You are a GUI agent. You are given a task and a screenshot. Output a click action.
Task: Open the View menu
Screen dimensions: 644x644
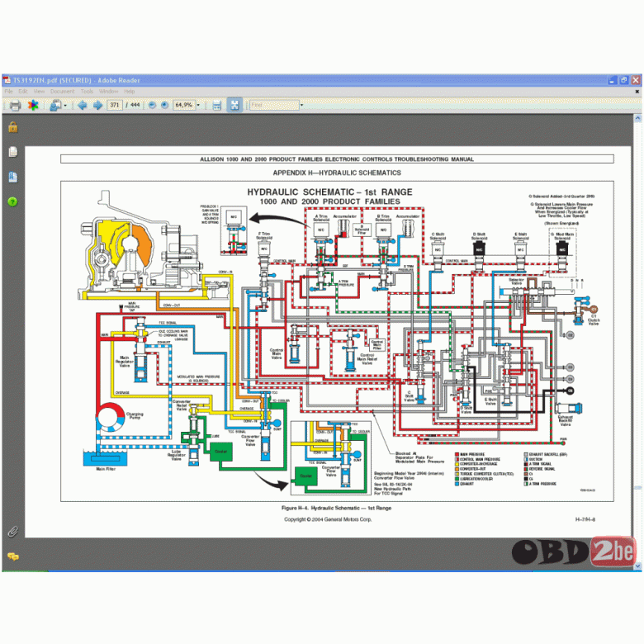[x=39, y=92]
